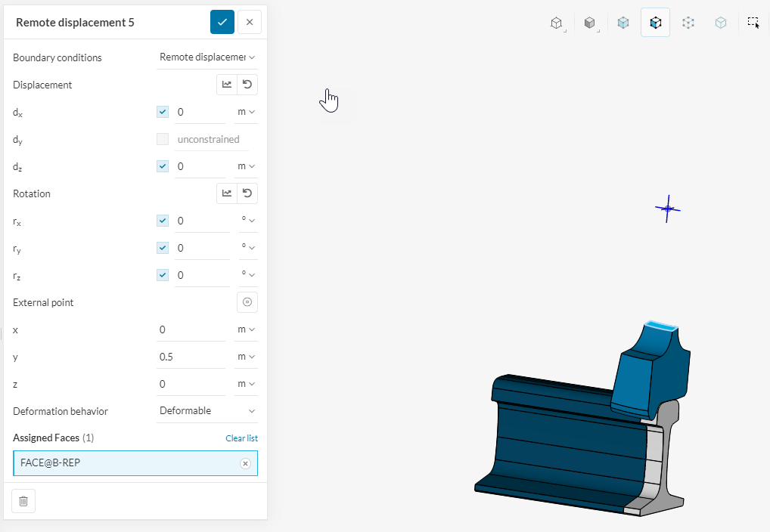This screenshot has height=532, width=770.
Task: Open the dz unit dropdown
Action: point(246,166)
